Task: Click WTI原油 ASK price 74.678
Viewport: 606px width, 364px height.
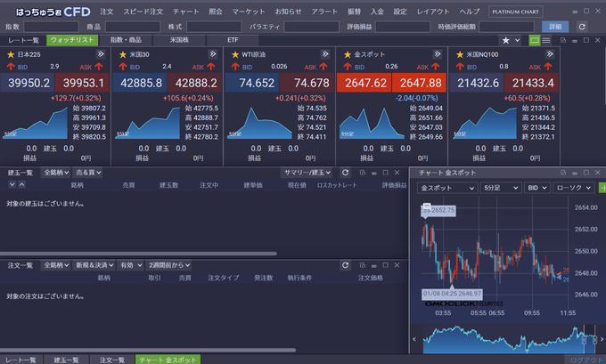Action: click(307, 83)
